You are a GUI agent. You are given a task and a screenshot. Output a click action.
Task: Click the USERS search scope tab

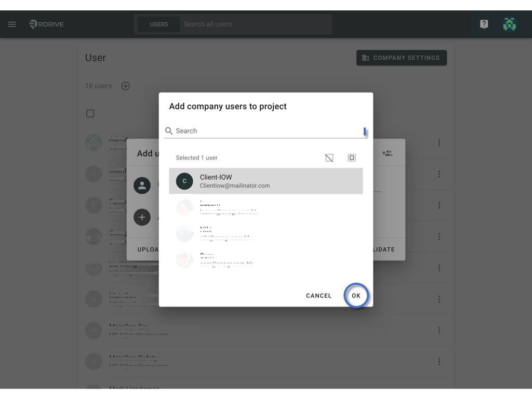pos(159,24)
